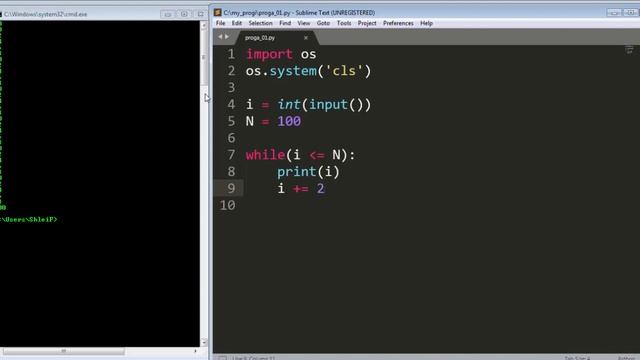Screen dimensions: 640x360
Task: Click Sublime Text title bar text
Action: click(299, 13)
